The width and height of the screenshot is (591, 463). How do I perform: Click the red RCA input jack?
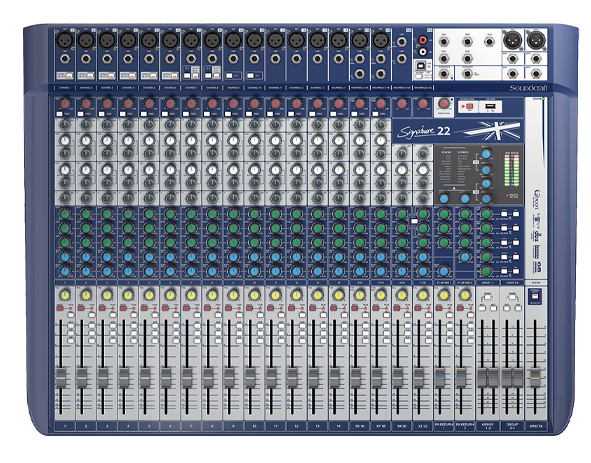coord(423,39)
